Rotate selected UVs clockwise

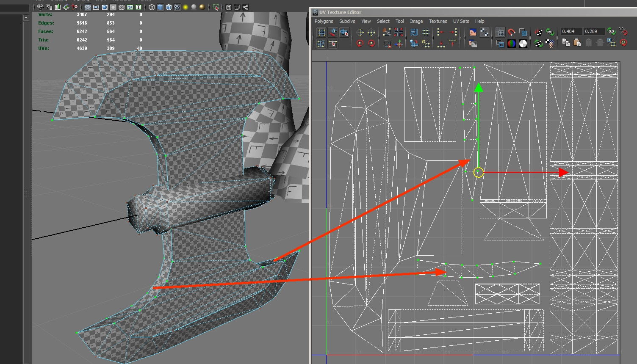(x=371, y=44)
